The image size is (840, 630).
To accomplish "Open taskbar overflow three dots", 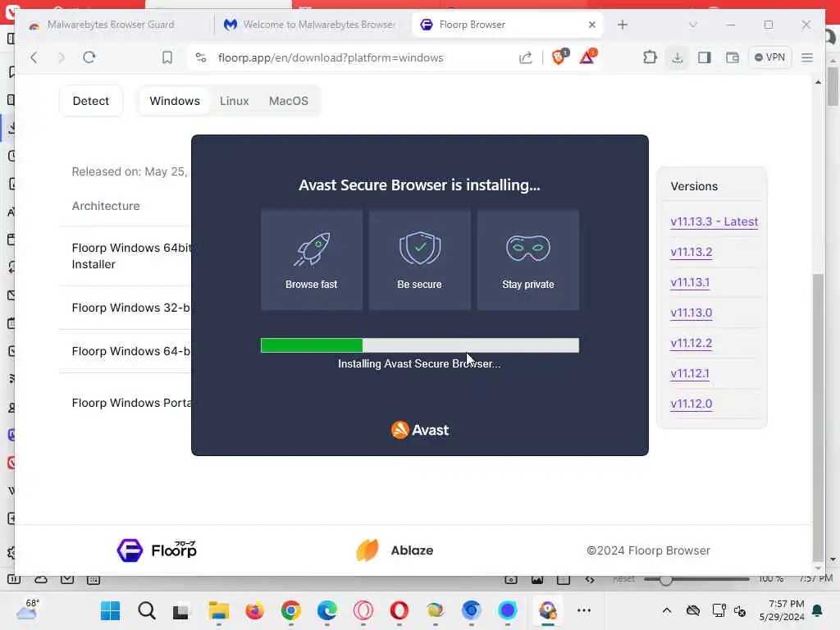I will point(584,610).
